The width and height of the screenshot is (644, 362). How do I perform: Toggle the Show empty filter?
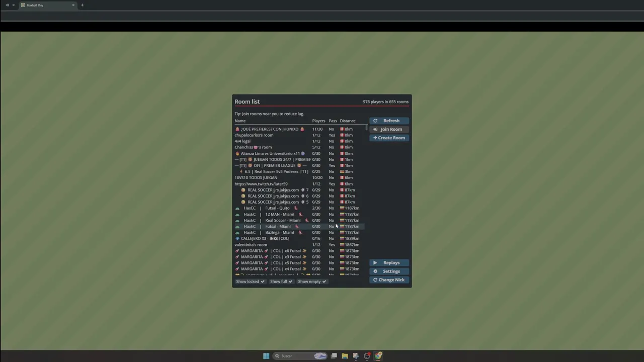311,282
